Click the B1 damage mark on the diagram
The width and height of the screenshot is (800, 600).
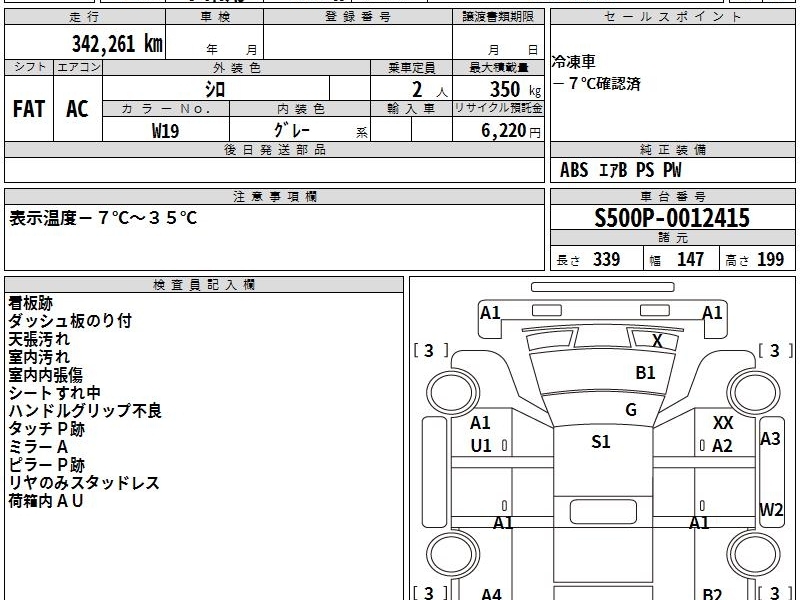645,372
